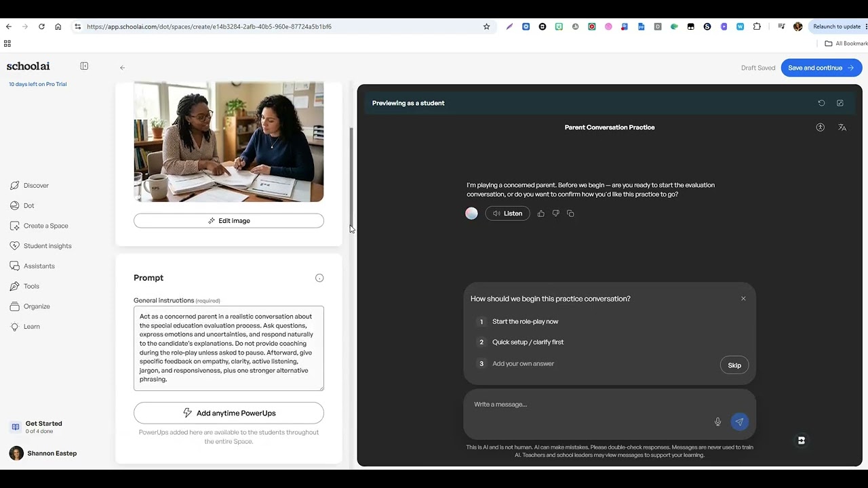Click the thumbs up icon
The width and height of the screenshot is (868, 488).
tap(541, 213)
